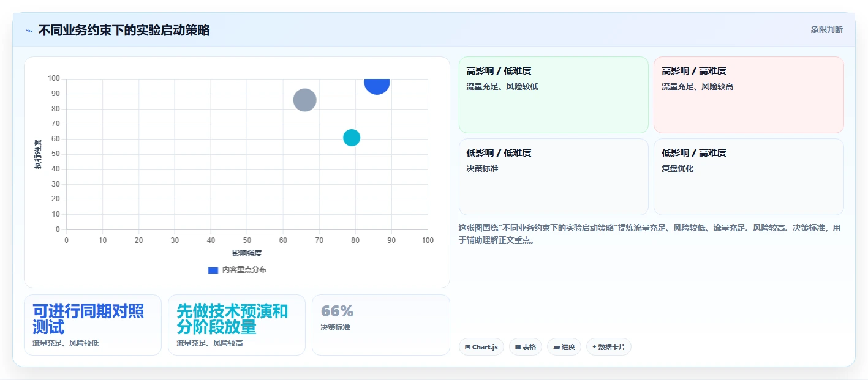The height and width of the screenshot is (380, 868).
Task: Click the 流量充足、风险较高 text in the pink card
Action: pyautogui.click(x=698, y=86)
